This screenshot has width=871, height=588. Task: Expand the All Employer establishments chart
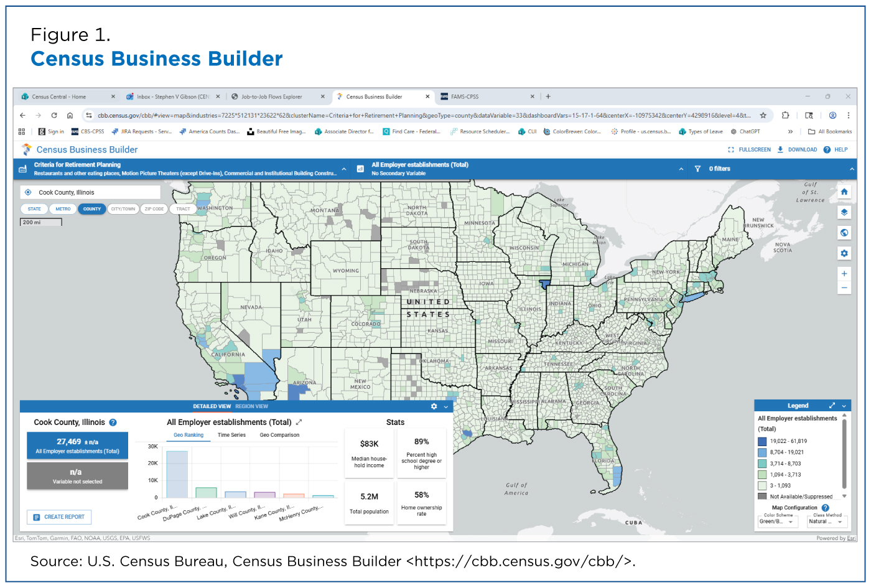tap(299, 422)
